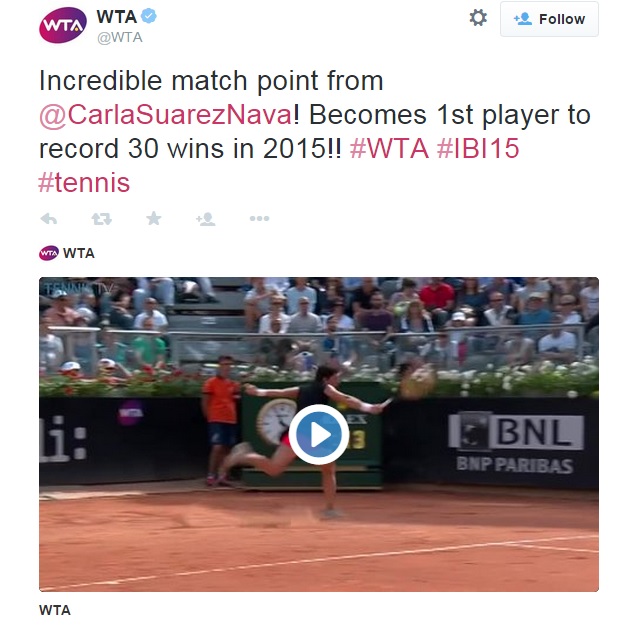Open the gear settings dropdown

click(x=478, y=18)
